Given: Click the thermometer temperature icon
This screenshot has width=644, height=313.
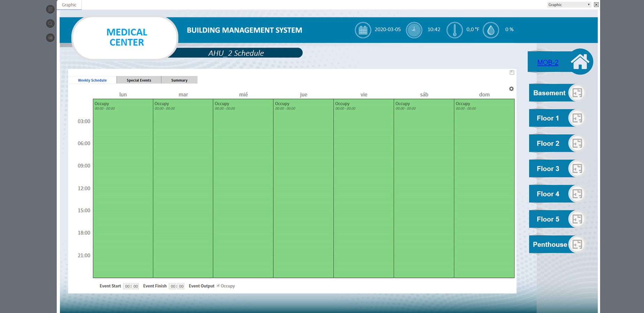Looking at the screenshot, I should coord(454,30).
